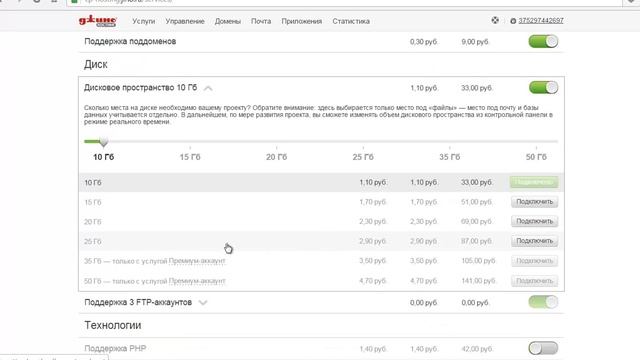Select the 10 Гб row label
This screenshot has width=640, height=360.
point(93,182)
